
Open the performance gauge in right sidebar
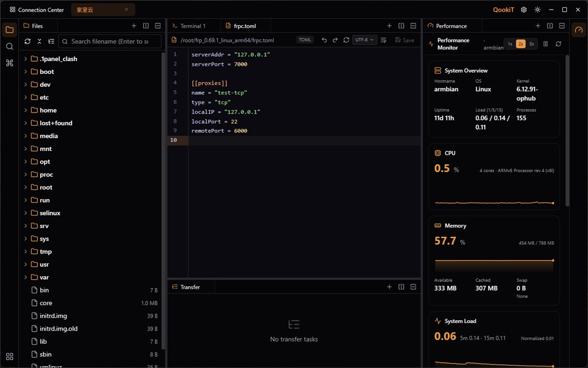[x=579, y=30]
